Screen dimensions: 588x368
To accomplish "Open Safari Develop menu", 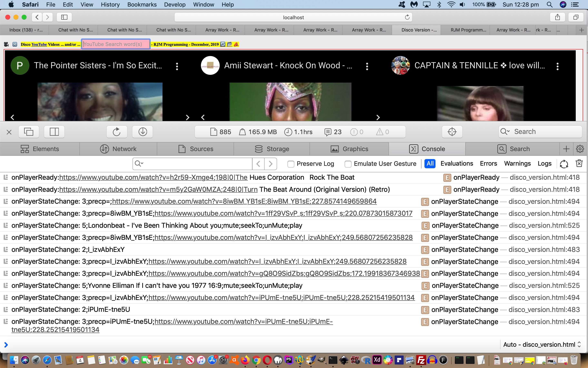I will (x=175, y=4).
